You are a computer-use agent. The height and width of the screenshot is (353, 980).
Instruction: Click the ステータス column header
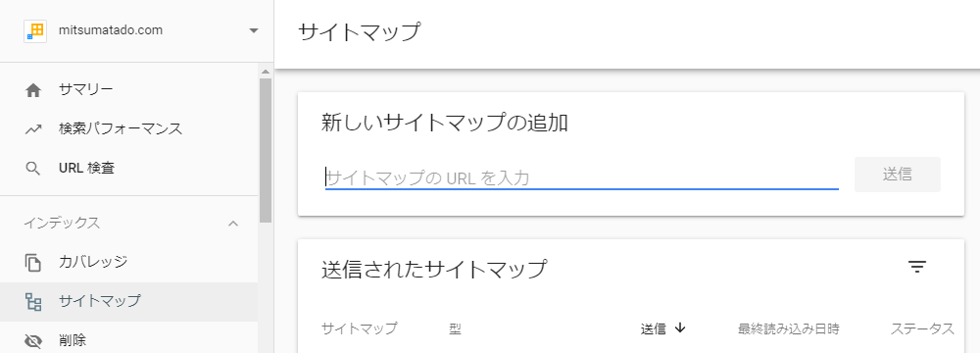(922, 328)
